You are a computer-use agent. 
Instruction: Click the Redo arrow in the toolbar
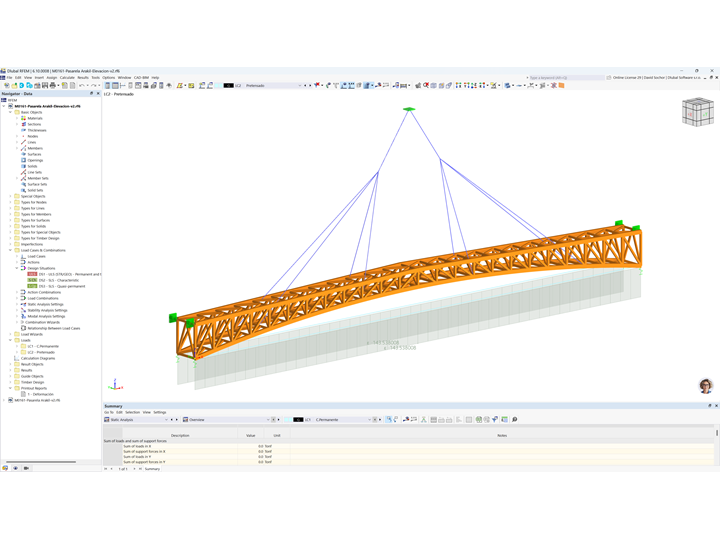[x=93, y=85]
